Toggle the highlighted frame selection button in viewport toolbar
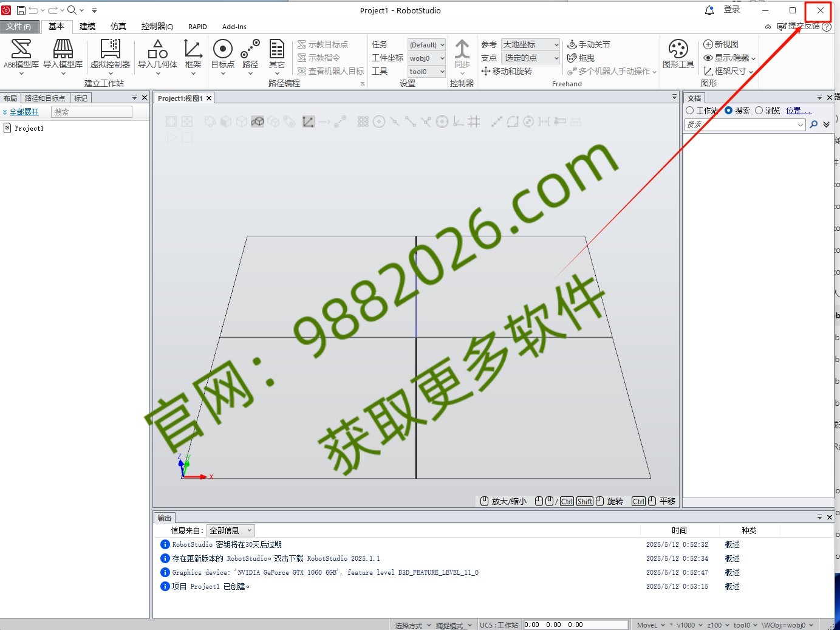Image resolution: width=840 pixels, height=630 pixels. pyautogui.click(x=308, y=122)
